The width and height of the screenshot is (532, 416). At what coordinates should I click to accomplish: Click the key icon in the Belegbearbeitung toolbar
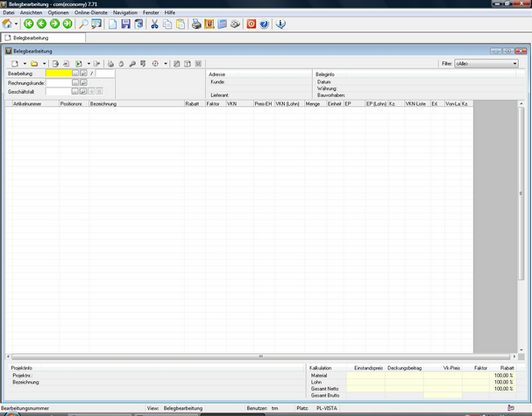point(132,64)
